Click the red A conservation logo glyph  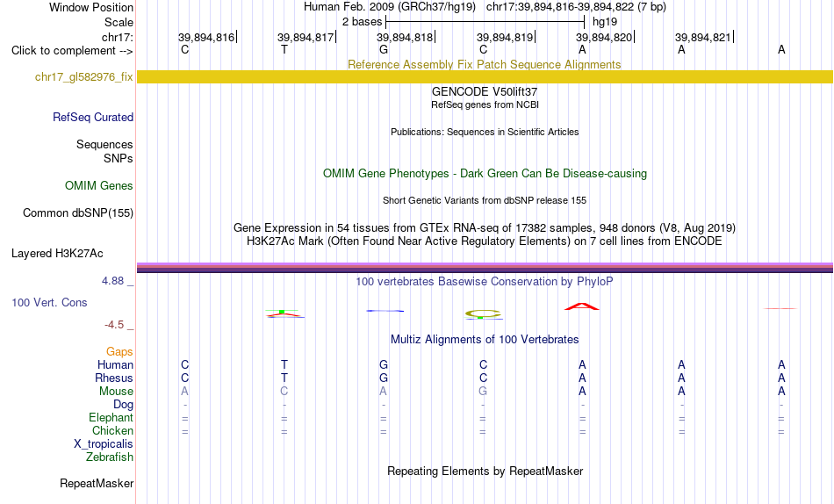[582, 306]
